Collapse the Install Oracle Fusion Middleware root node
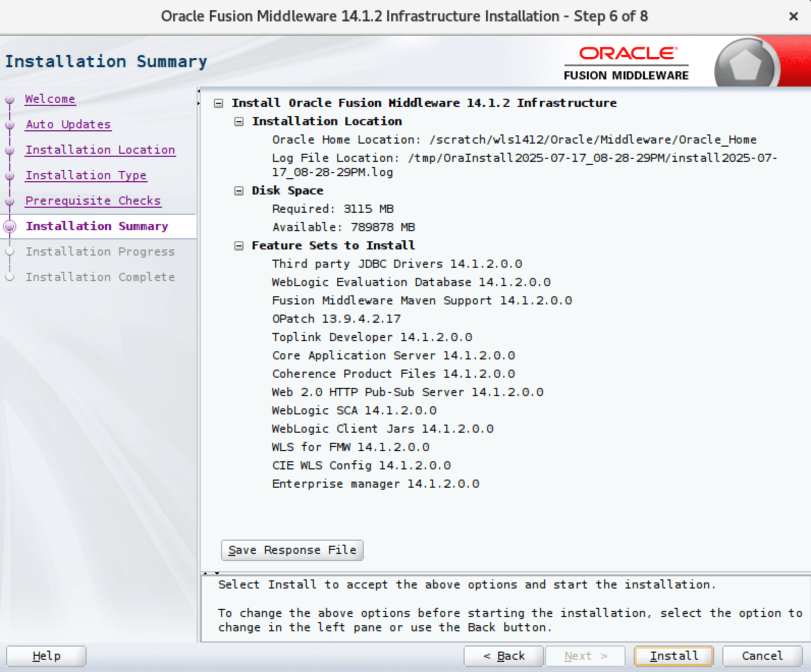This screenshot has height=672, width=811. [x=219, y=103]
